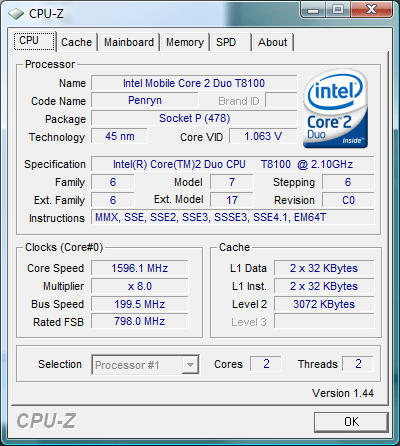
Task: Open the Mainboard tab
Action: click(129, 42)
